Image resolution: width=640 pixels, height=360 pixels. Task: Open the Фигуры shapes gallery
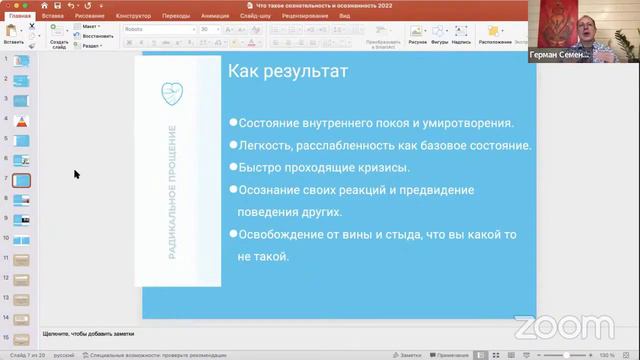coord(439,34)
